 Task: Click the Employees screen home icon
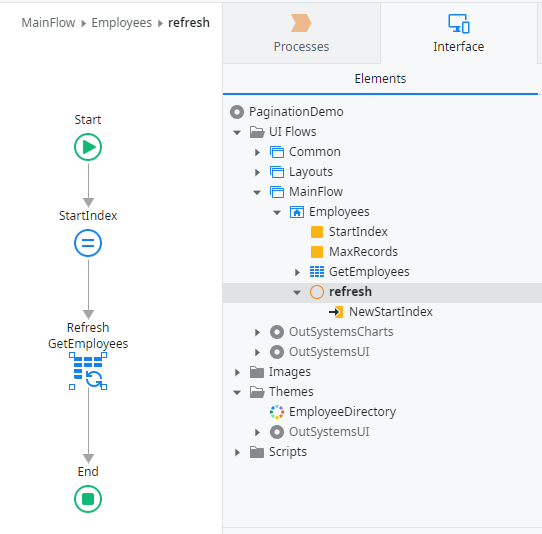point(297,212)
